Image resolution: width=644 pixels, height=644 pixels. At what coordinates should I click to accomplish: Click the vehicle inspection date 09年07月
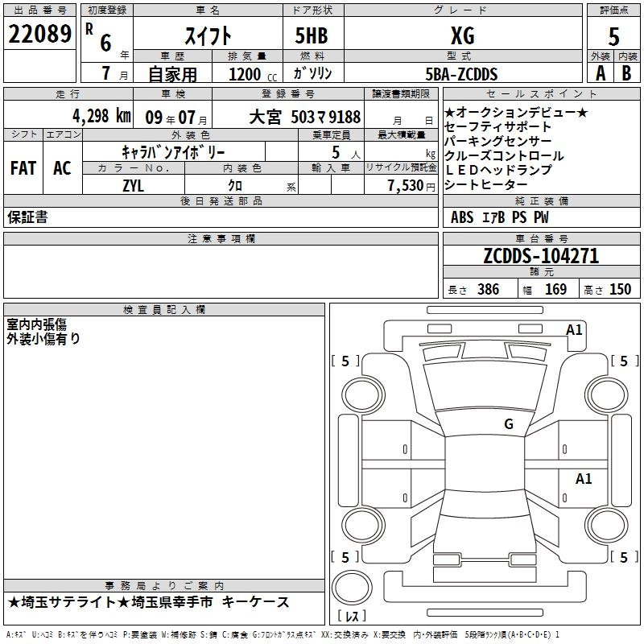176,118
